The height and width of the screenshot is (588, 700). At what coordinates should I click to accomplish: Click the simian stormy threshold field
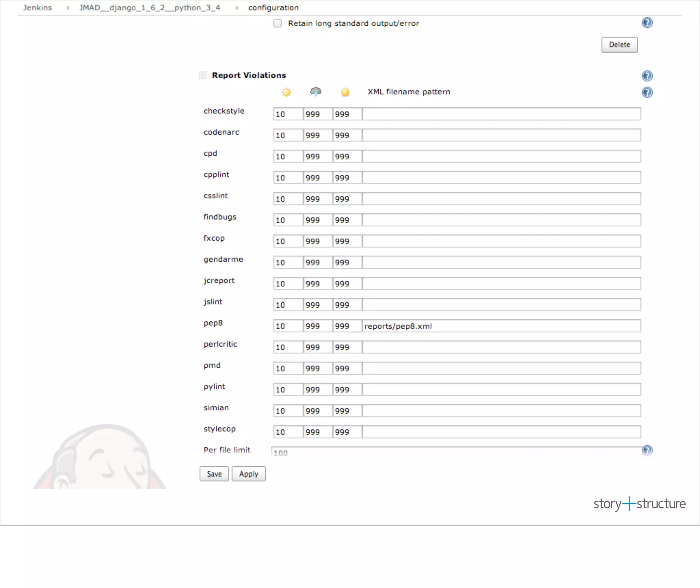click(x=318, y=411)
